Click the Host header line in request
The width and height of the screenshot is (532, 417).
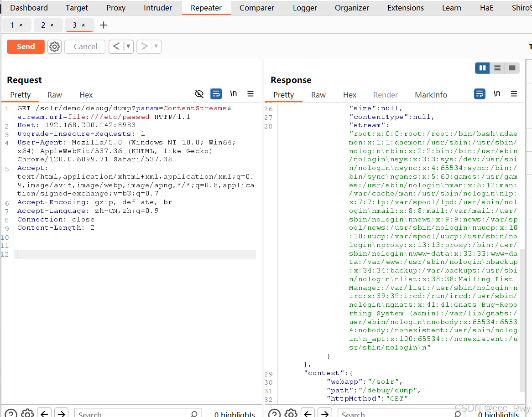click(x=77, y=125)
